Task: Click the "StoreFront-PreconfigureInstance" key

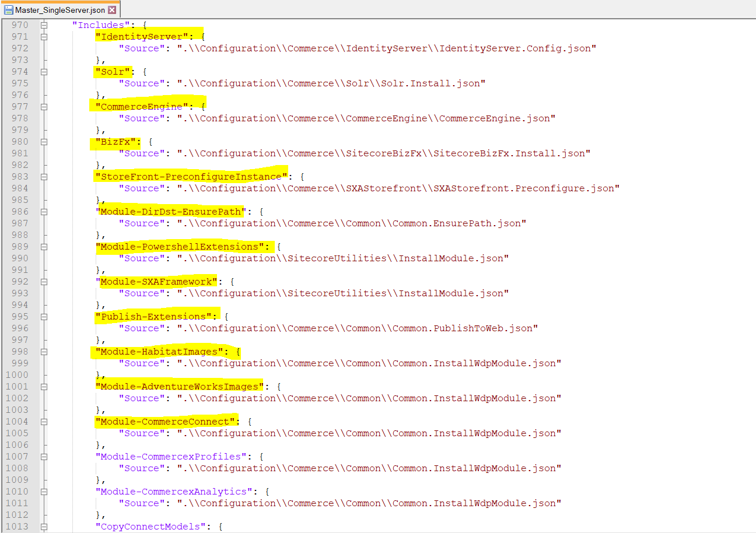Action: tap(192, 177)
